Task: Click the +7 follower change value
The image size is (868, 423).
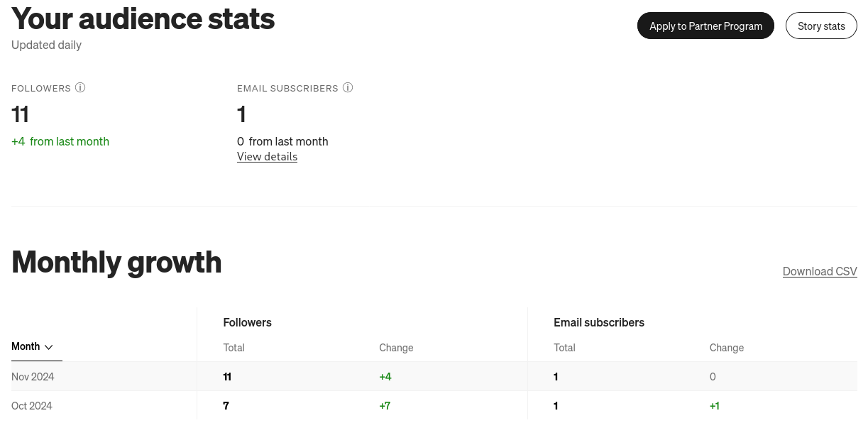Action: [x=385, y=406]
